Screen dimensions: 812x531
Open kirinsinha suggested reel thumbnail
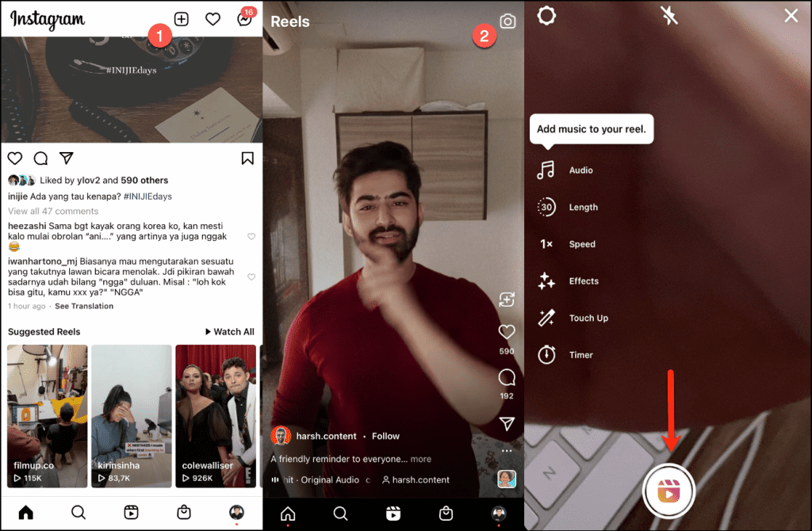[132, 416]
